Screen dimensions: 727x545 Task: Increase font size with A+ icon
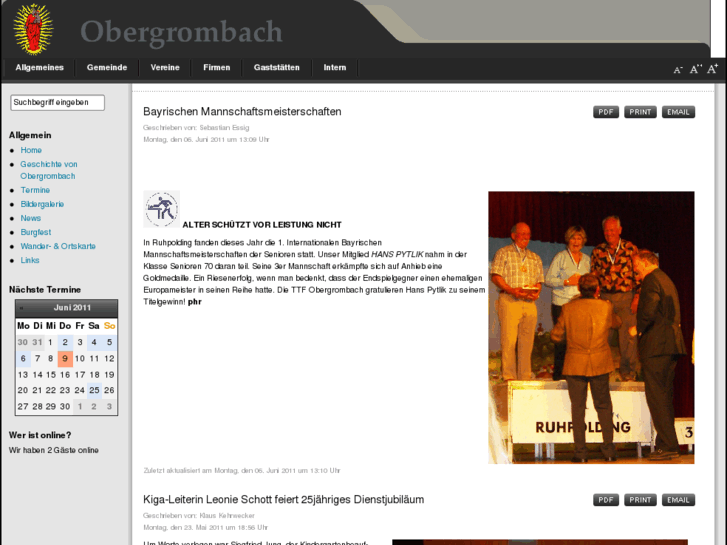click(x=712, y=69)
